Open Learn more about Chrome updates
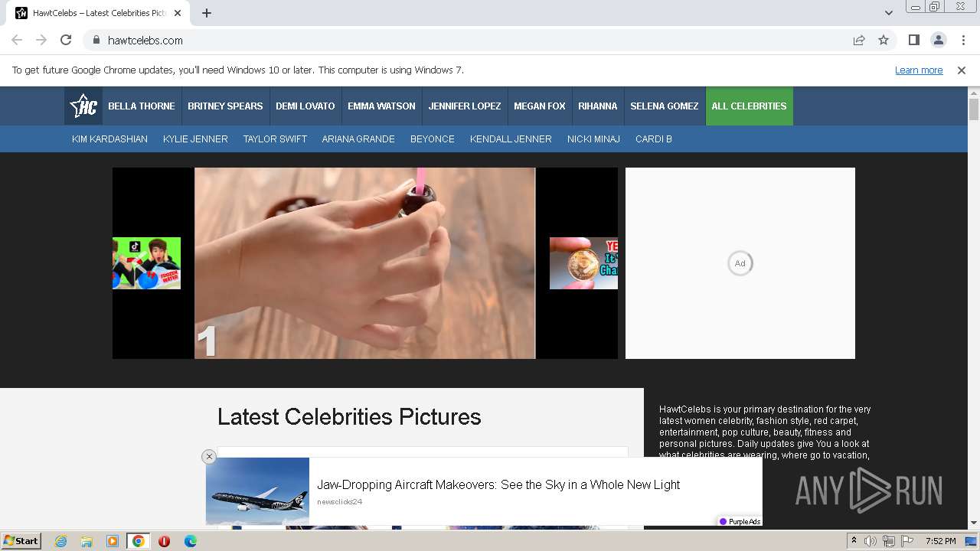Screen dimensions: 980x551 click(919, 70)
